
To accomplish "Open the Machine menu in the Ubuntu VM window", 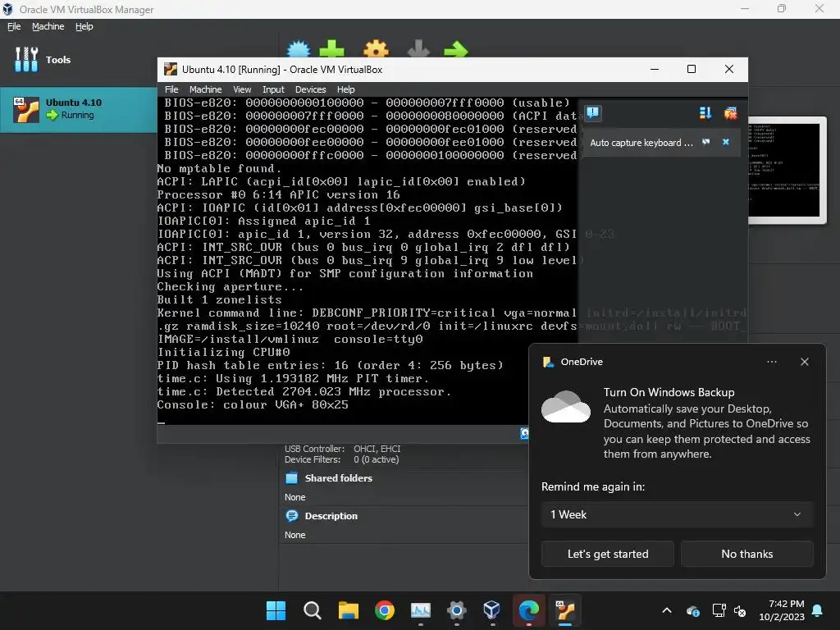I will (205, 89).
